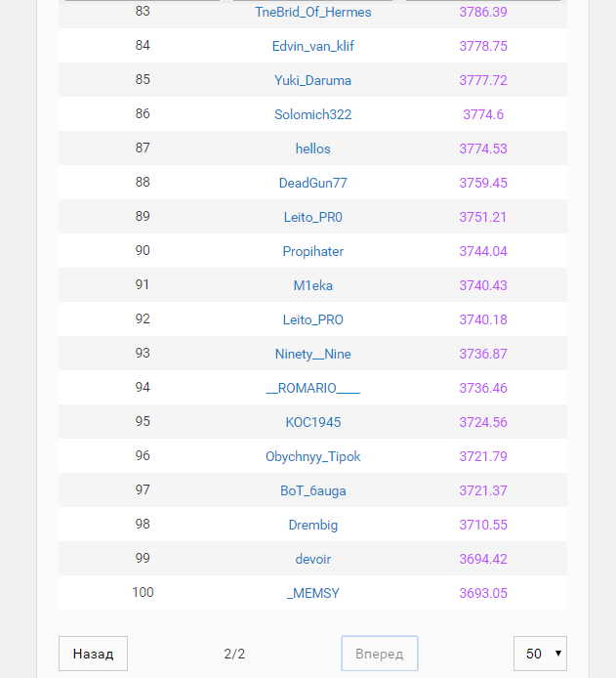Open the 50 rows-per-page dropdown
616x678 pixels.
coord(540,654)
